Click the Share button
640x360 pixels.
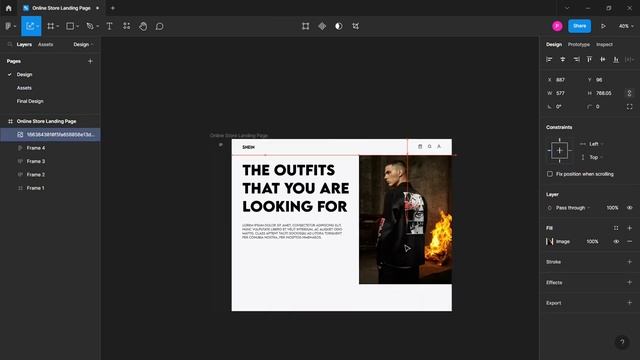click(579, 26)
